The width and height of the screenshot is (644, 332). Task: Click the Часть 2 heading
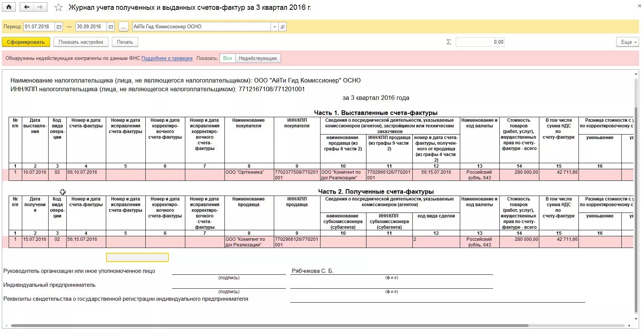click(x=375, y=191)
